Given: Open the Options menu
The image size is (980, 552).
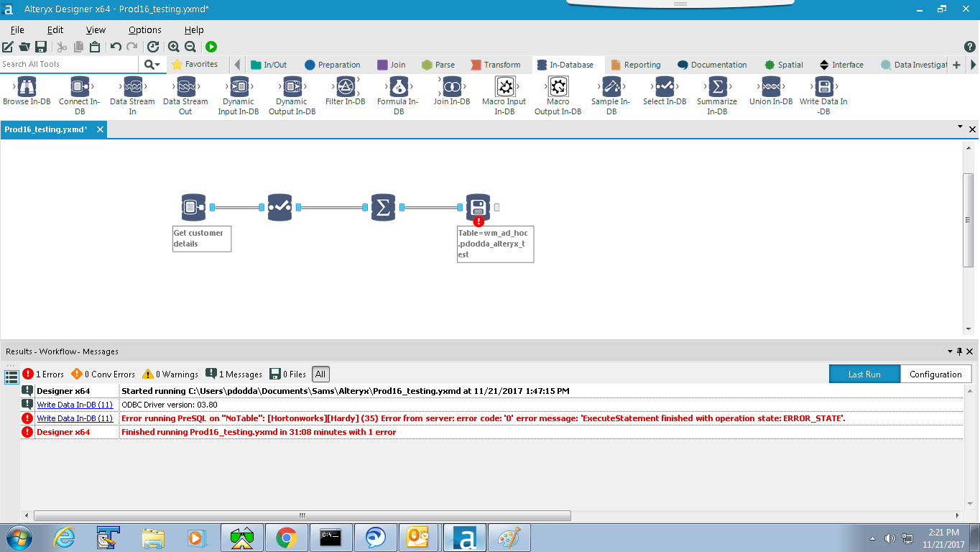Looking at the screenshot, I should [x=144, y=29].
